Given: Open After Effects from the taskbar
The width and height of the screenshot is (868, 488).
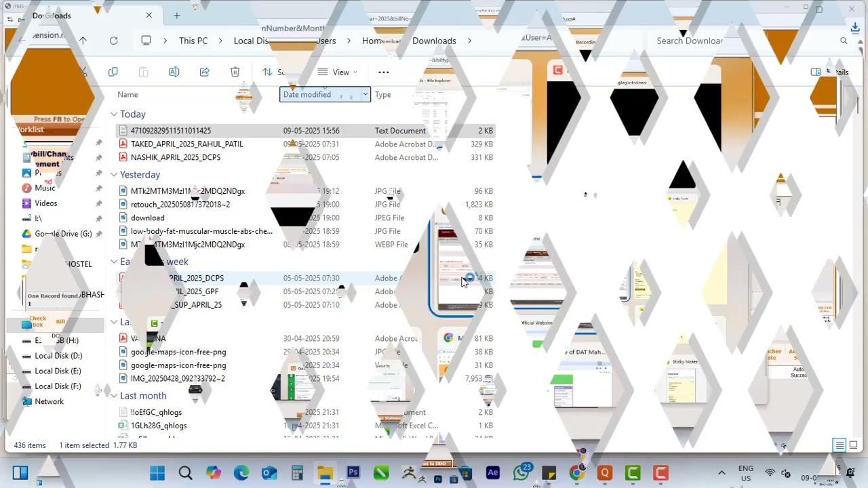Looking at the screenshot, I should [493, 473].
